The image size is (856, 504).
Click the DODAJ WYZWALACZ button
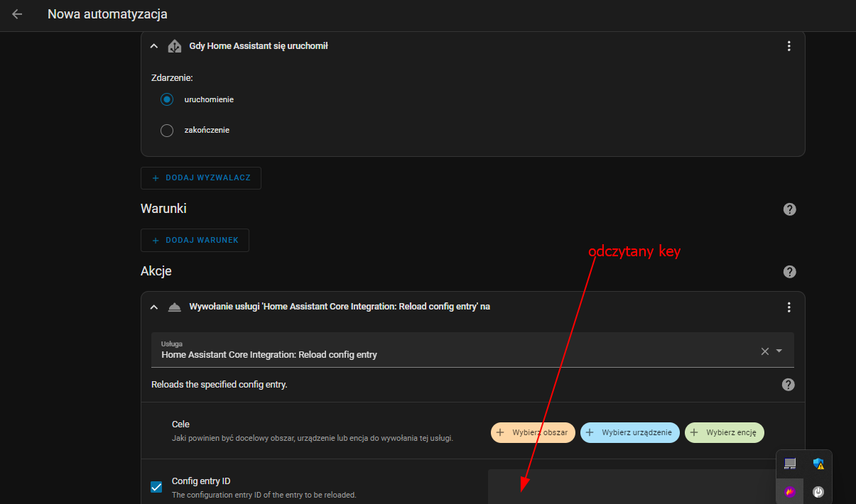tap(201, 178)
